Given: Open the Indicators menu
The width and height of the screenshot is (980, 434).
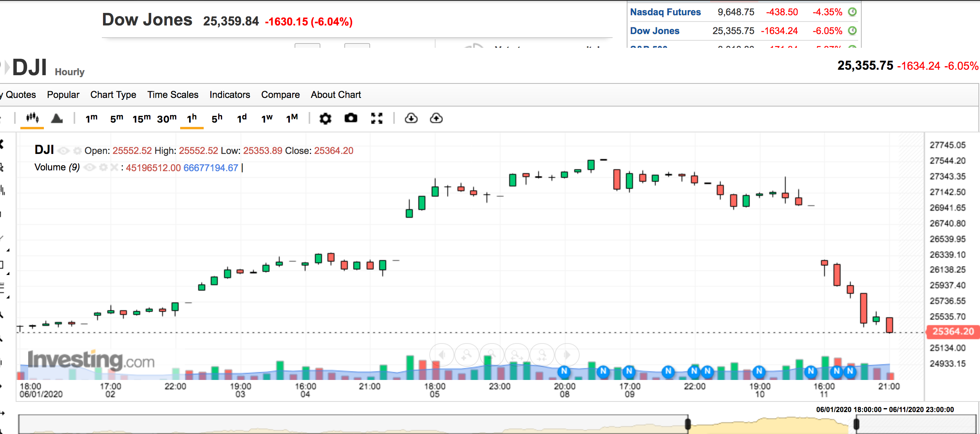Looking at the screenshot, I should 230,95.
